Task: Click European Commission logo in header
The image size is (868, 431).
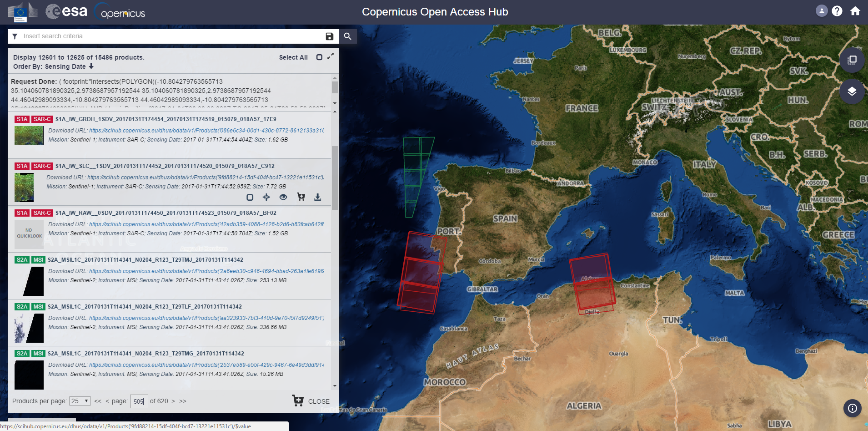Action: coord(23,12)
